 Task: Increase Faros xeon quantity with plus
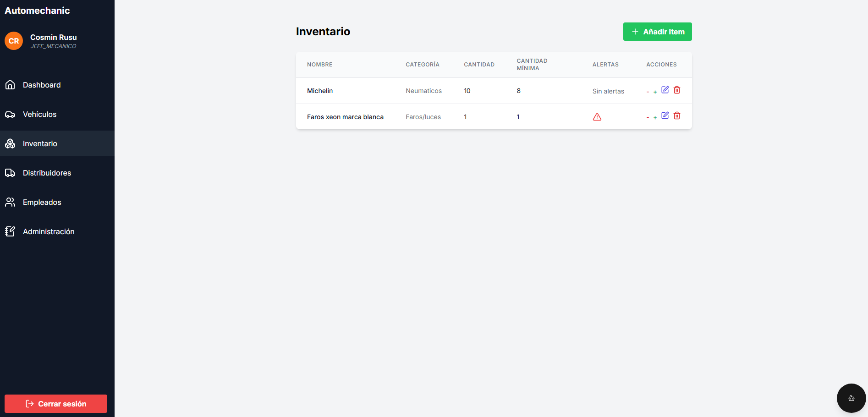[655, 118]
